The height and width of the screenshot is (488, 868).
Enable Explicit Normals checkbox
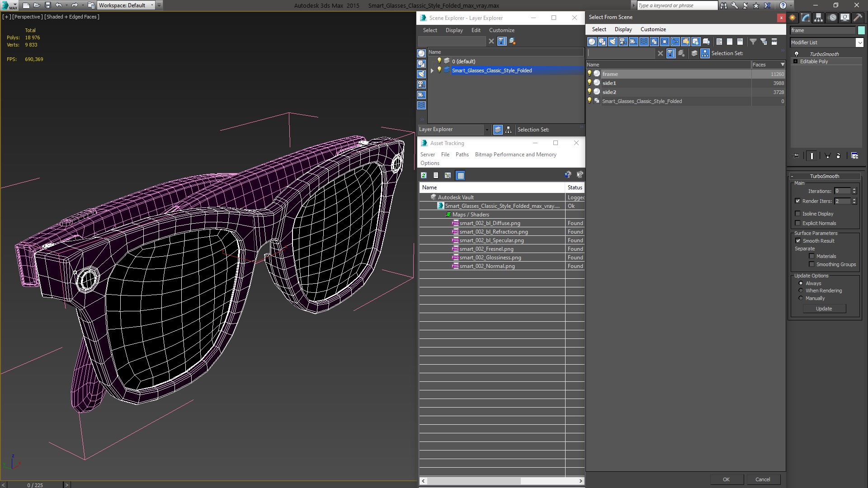(x=797, y=223)
